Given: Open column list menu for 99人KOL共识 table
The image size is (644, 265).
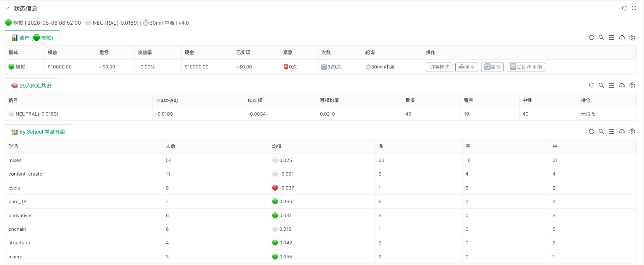Looking at the screenshot, I should tap(612, 85).
